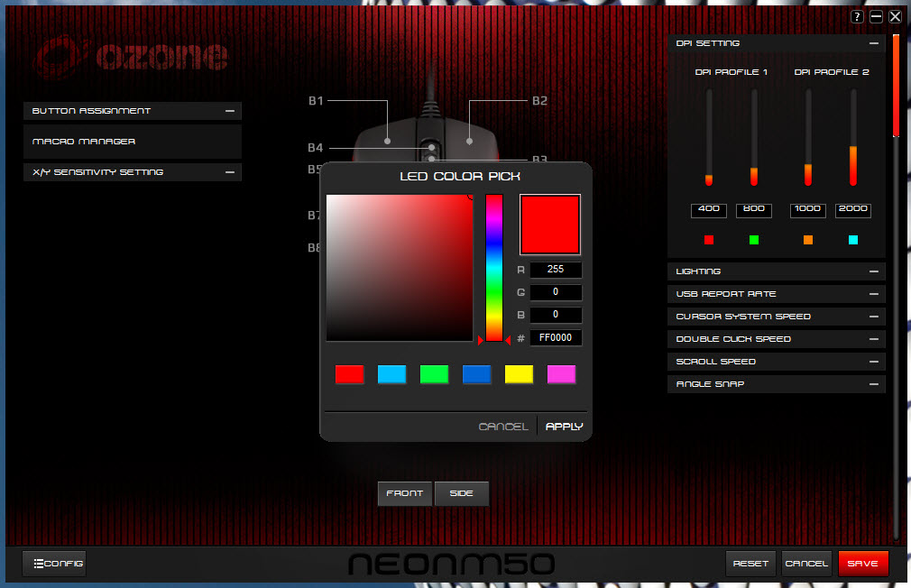Expand the Double Click Speed section
This screenshot has height=588, width=911.
[874, 339]
